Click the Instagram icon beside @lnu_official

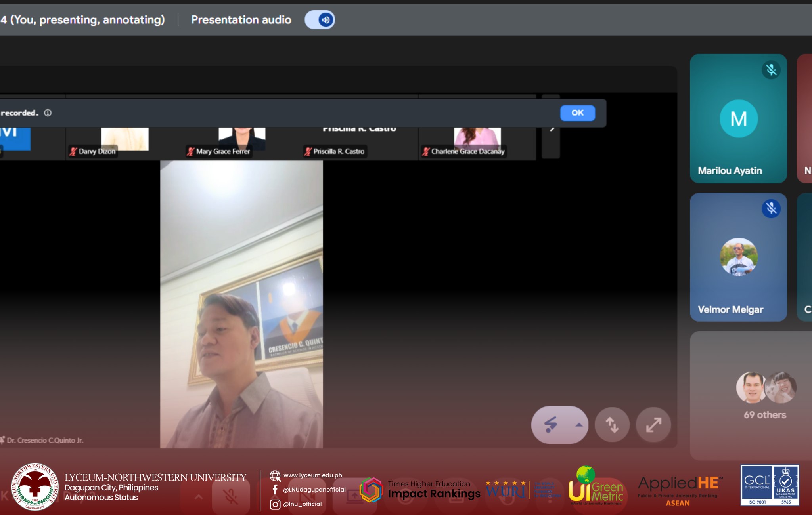pos(275,504)
